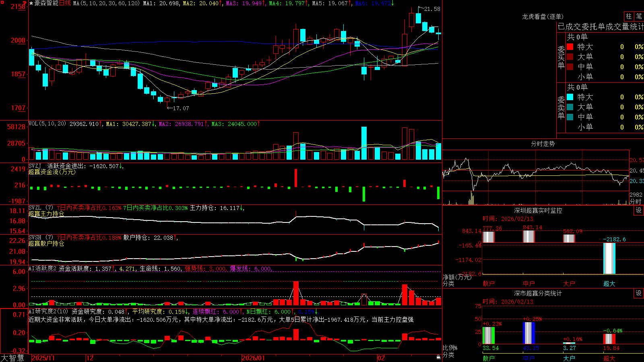Click the red 特大 buy-order color swatch
This screenshot has height=362, width=644.
pos(570,47)
